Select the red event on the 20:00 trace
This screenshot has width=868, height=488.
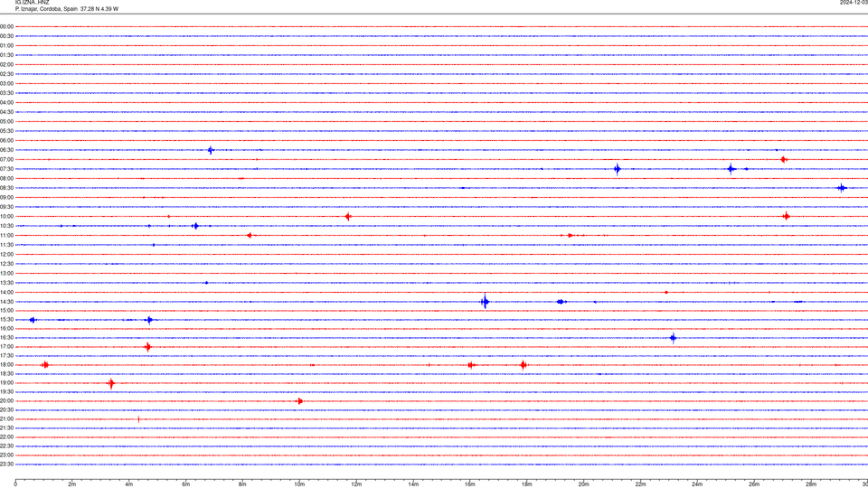(299, 401)
